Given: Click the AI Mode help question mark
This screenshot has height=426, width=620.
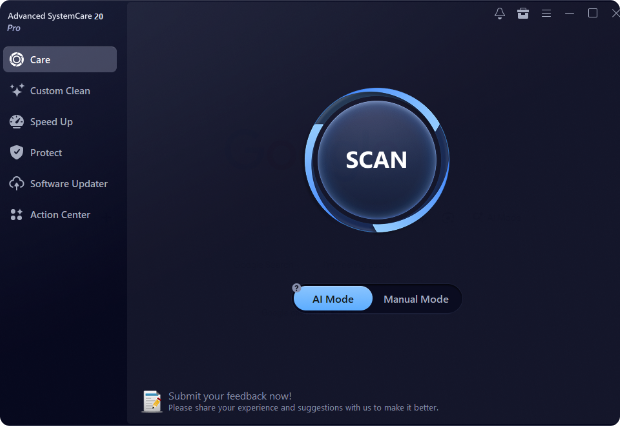Looking at the screenshot, I should pos(296,288).
